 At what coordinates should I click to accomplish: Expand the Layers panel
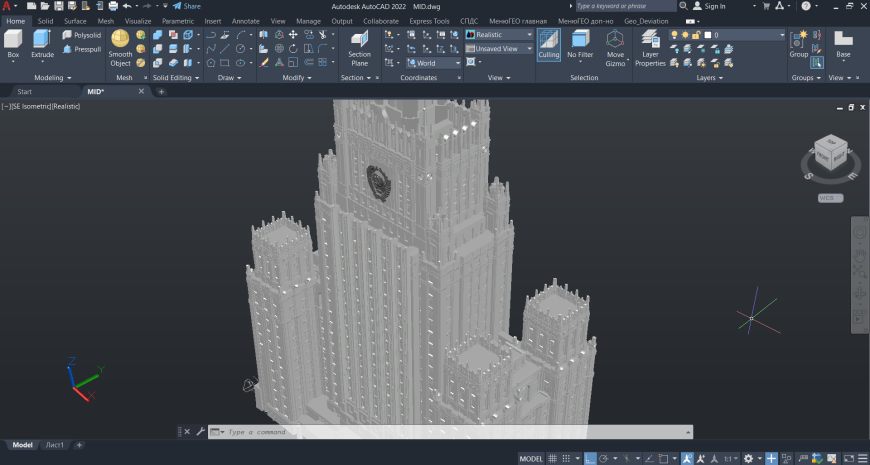710,78
